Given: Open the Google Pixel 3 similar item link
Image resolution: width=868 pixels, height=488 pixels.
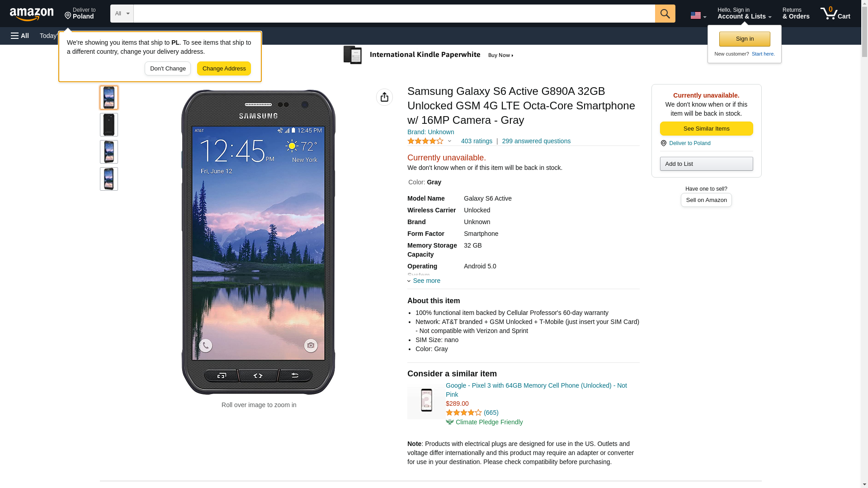Looking at the screenshot, I should (x=536, y=389).
